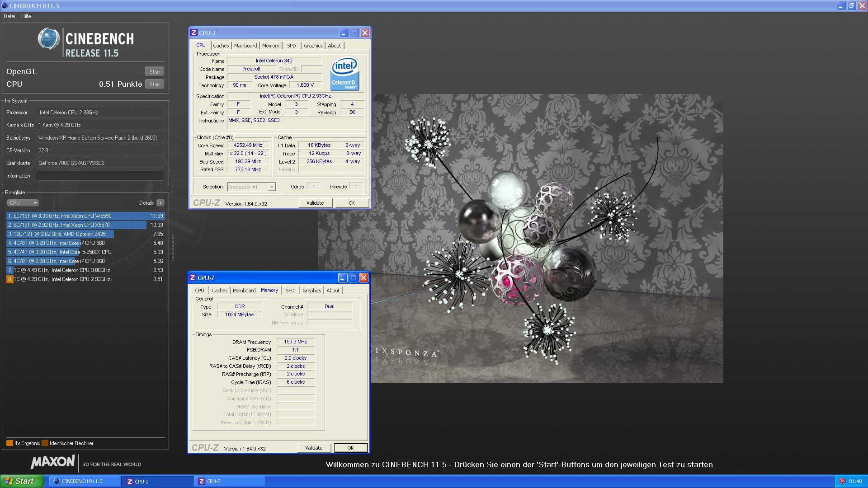
Task: Open the Details arrow in Rangliste
Action: point(160,203)
